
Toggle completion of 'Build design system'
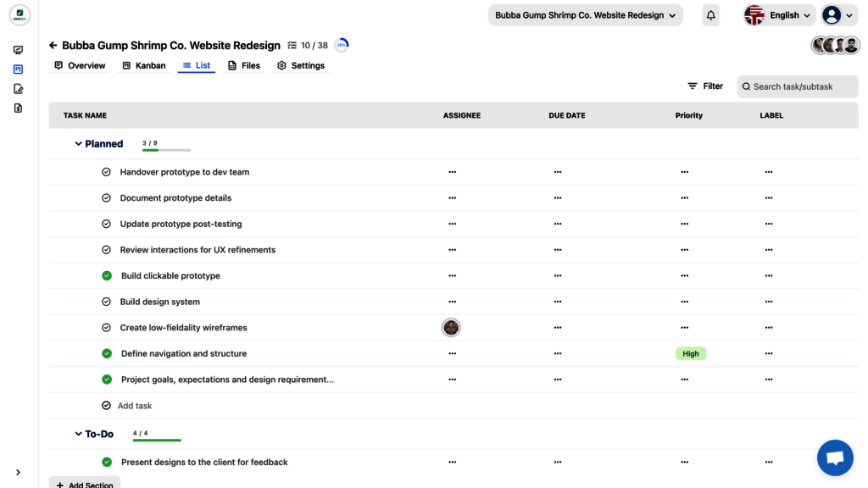(106, 302)
